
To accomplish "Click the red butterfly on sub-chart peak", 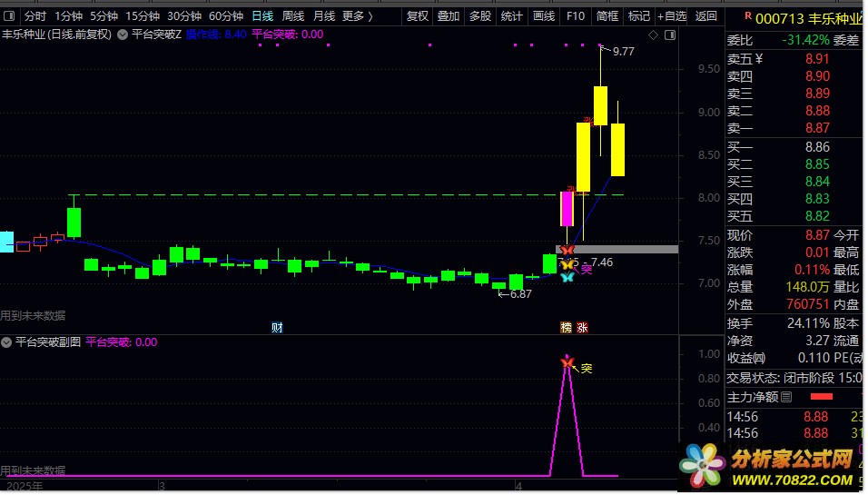I will pos(567,362).
